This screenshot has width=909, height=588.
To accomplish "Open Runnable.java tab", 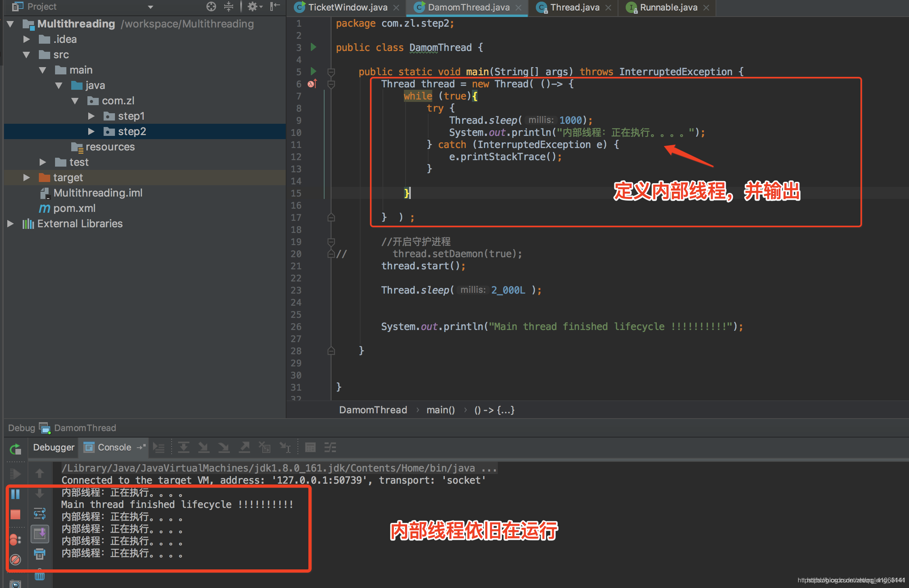I will 663,8.
